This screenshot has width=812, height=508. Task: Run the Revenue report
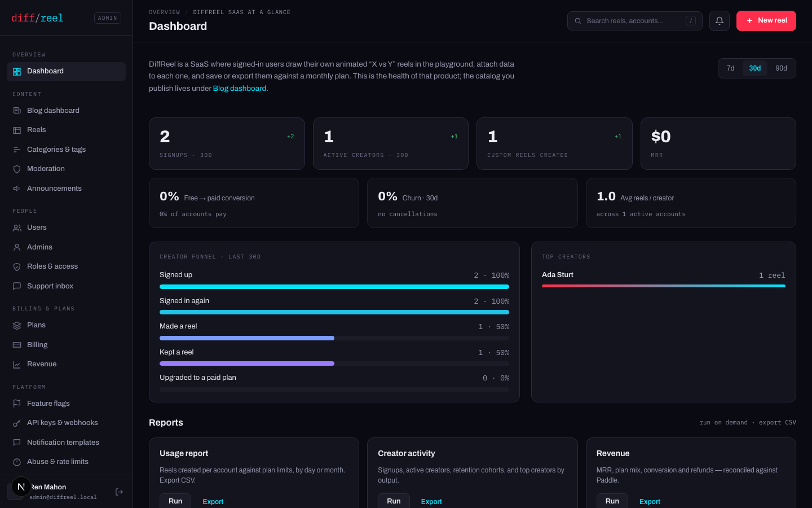click(612, 501)
